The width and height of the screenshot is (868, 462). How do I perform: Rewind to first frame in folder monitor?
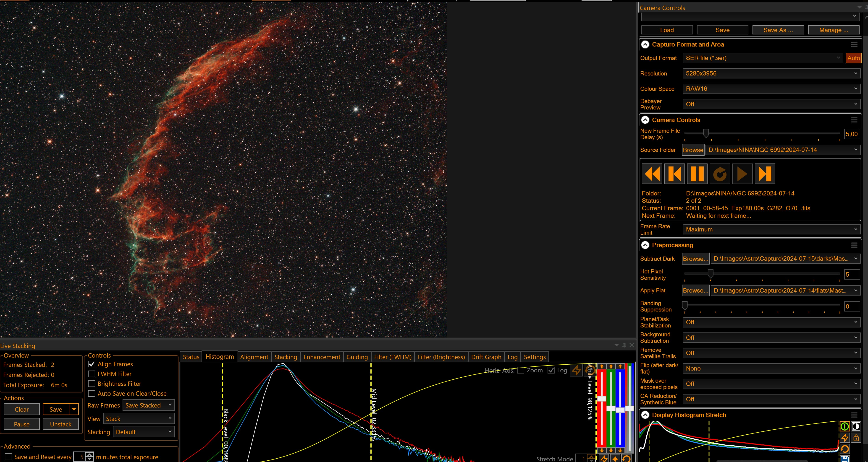click(652, 174)
